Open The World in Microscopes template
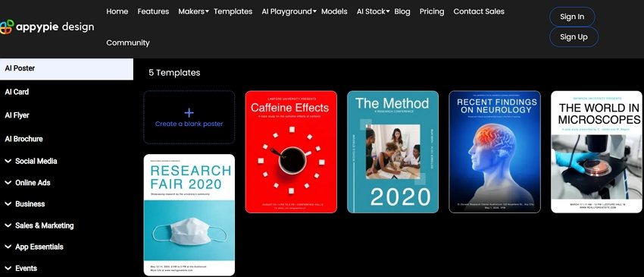The height and width of the screenshot is (277, 644). (597, 152)
